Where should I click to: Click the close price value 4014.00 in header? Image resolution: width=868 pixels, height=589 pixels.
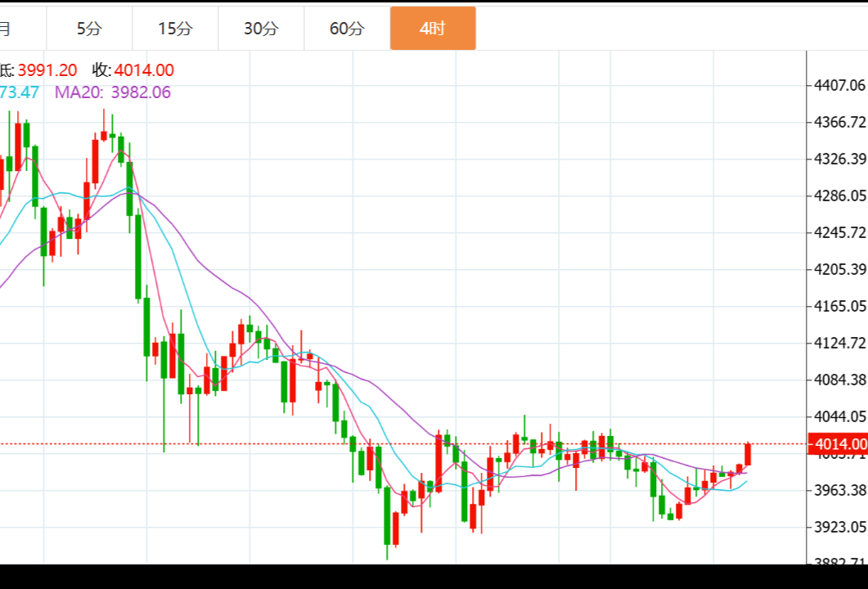[x=144, y=70]
